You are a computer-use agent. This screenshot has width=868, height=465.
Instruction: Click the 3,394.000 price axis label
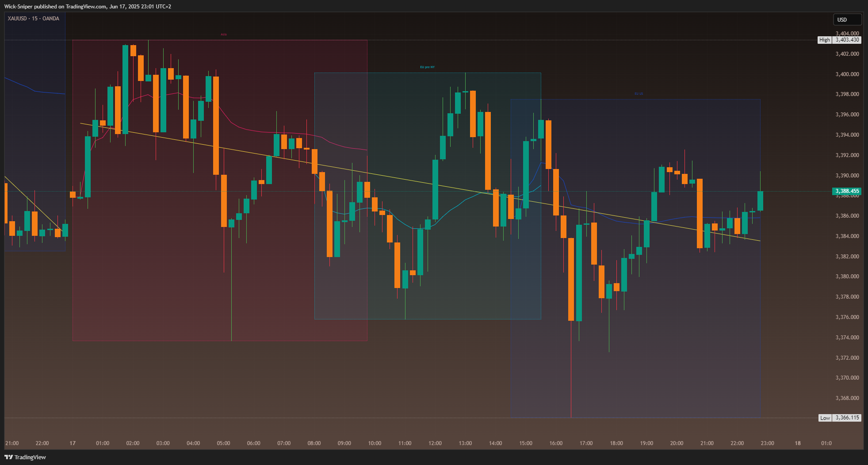tap(847, 135)
